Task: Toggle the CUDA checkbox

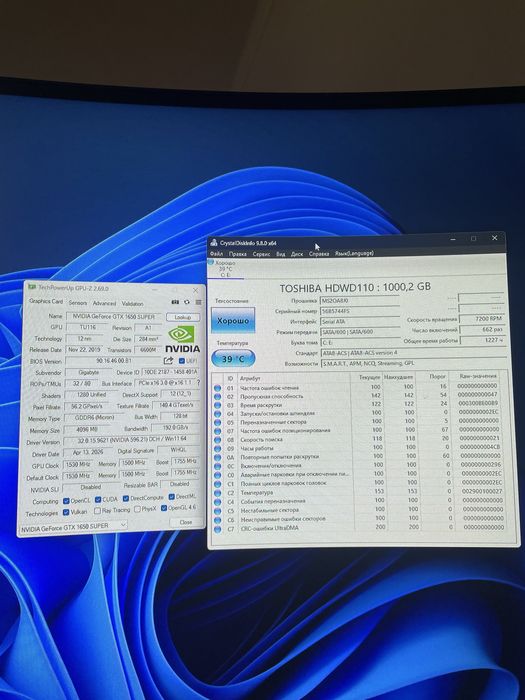Action: click(98, 500)
